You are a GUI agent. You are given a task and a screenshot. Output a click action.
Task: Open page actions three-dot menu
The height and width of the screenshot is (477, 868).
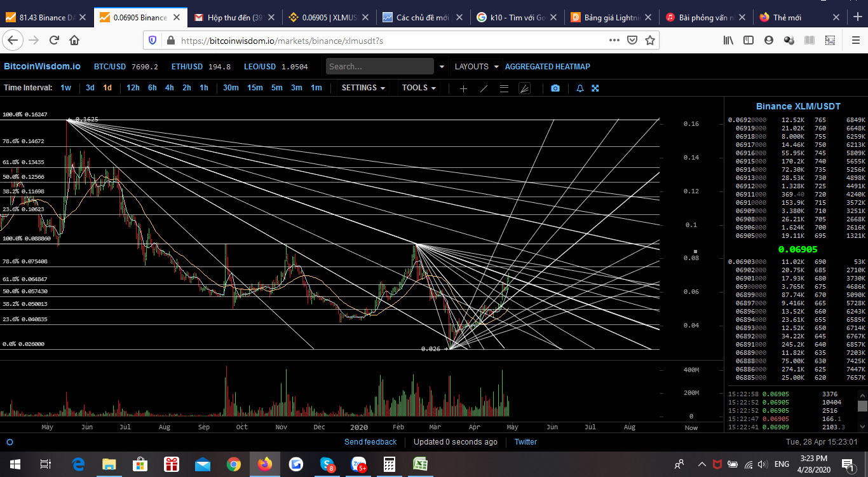(x=614, y=40)
